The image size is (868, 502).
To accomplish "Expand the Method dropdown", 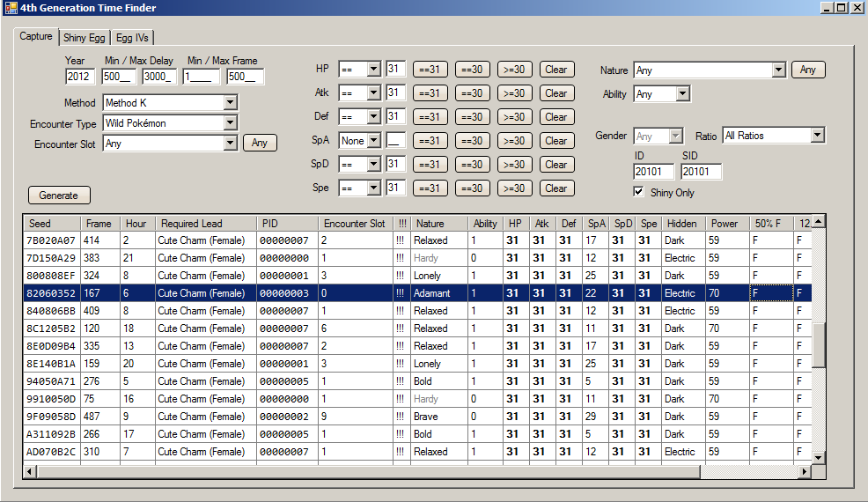I will (x=231, y=102).
